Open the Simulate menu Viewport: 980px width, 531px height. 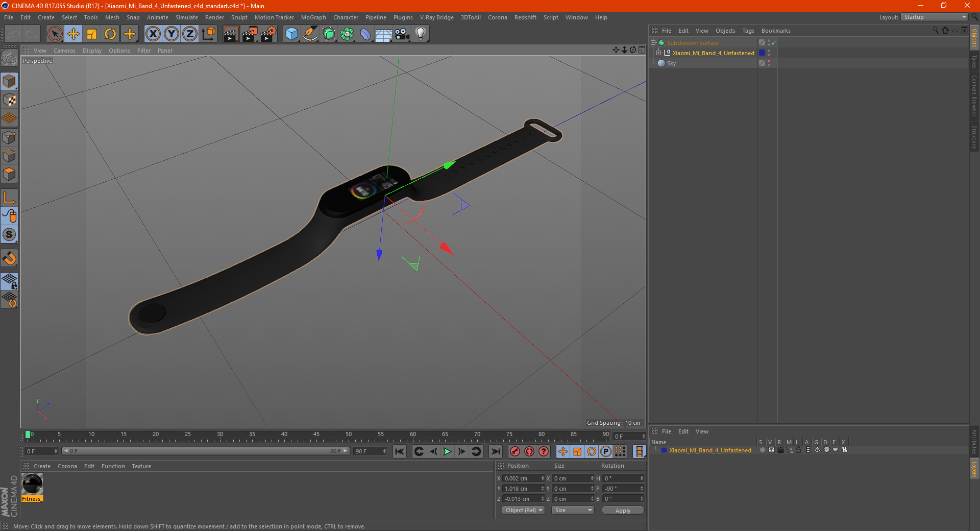[187, 17]
